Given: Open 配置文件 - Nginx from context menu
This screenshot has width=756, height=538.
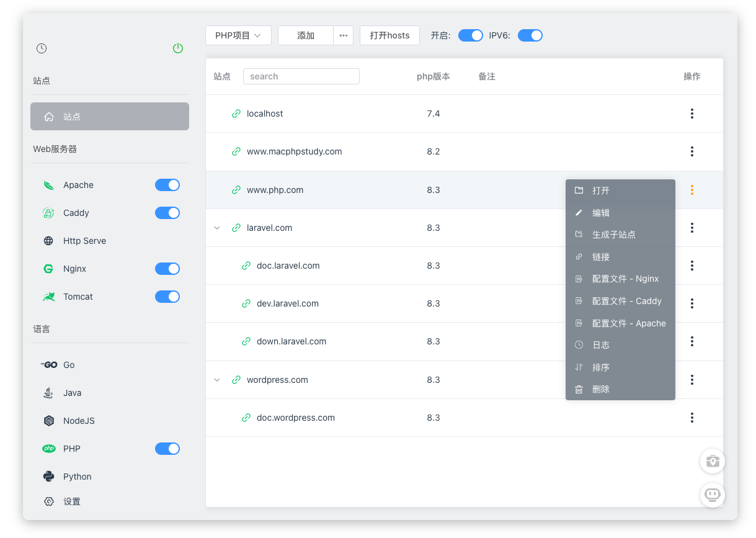Looking at the screenshot, I should click(625, 279).
